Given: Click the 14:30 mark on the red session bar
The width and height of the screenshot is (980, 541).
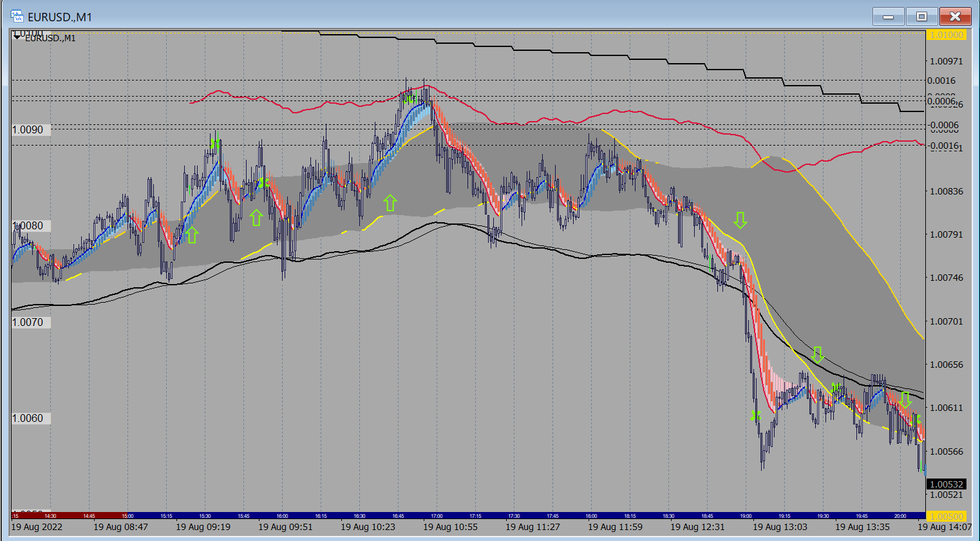Looking at the screenshot, I should 50,516.
